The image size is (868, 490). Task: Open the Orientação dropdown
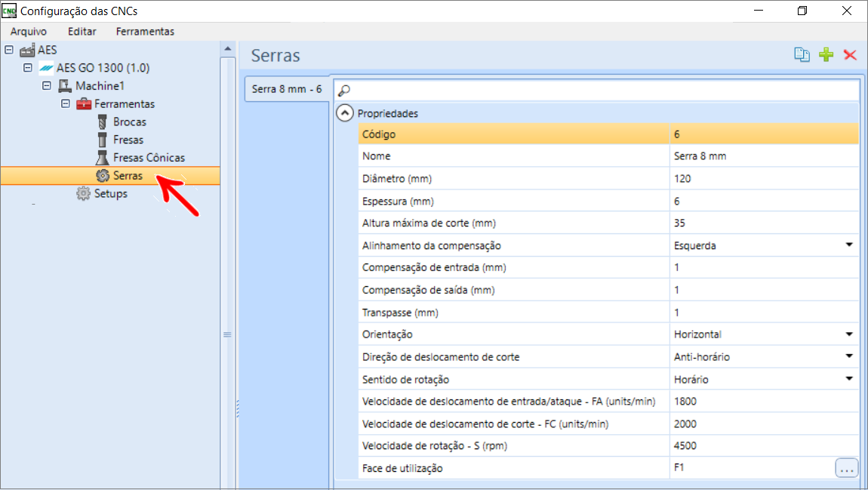click(849, 334)
